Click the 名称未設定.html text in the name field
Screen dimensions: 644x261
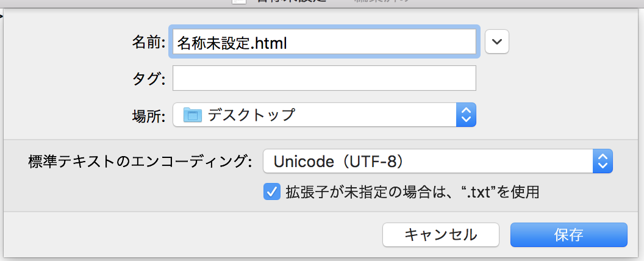232,43
